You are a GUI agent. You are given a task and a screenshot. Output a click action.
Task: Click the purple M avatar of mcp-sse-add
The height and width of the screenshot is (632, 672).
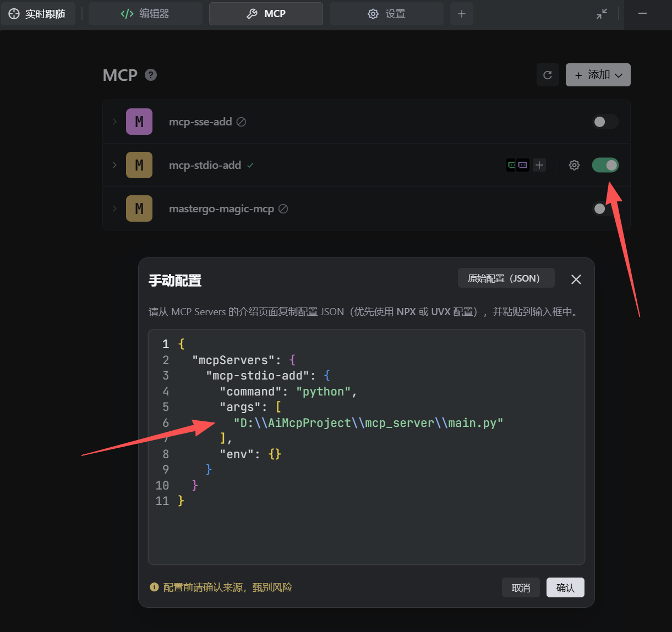click(139, 122)
